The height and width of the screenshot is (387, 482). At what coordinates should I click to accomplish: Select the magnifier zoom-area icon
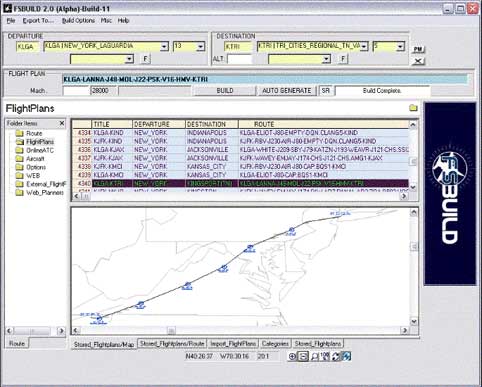[x=314, y=356]
